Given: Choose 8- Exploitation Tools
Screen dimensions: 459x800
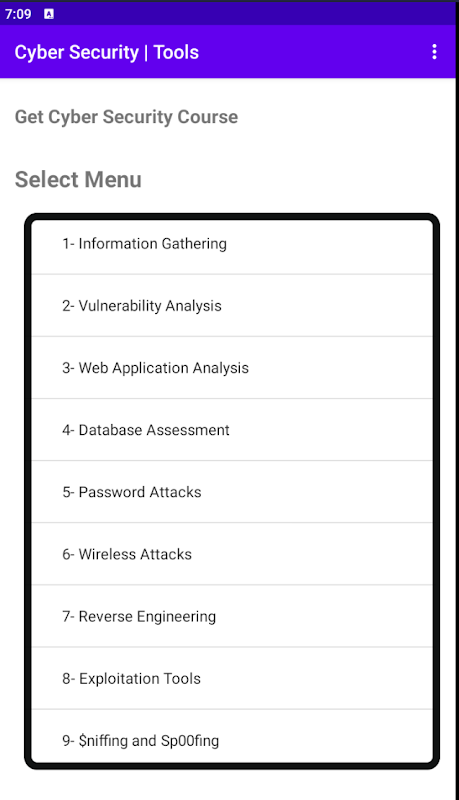Looking at the screenshot, I should [x=232, y=679].
